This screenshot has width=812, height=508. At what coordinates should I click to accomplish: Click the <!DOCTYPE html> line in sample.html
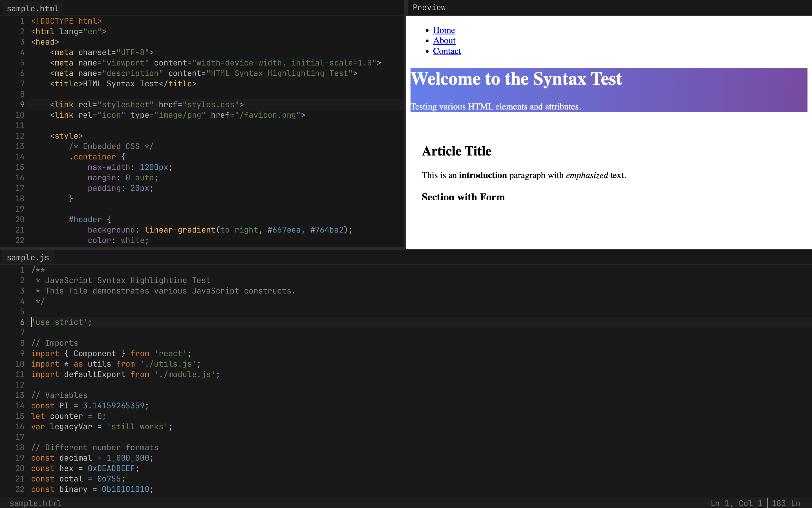[67, 21]
